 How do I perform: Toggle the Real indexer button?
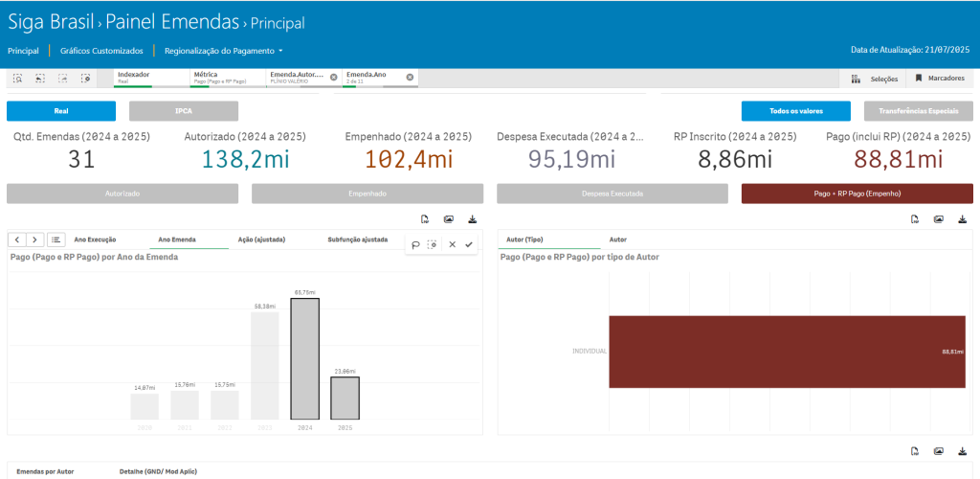click(x=61, y=111)
